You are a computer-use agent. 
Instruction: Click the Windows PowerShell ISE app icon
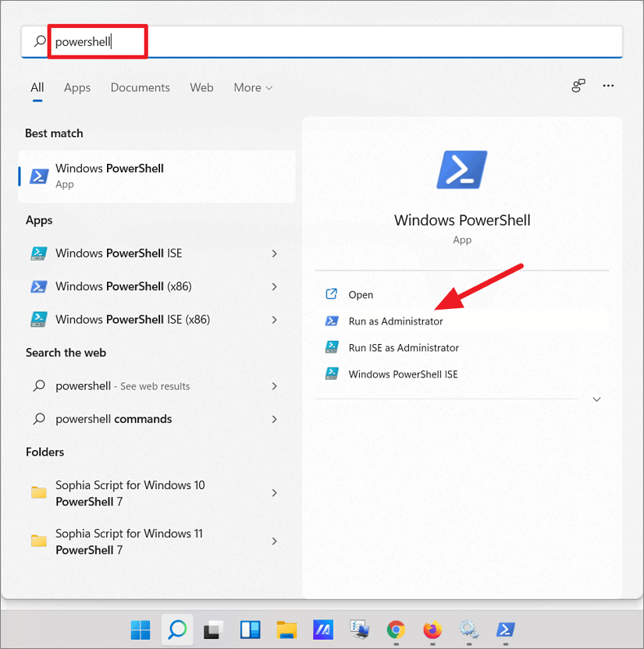[39, 254]
